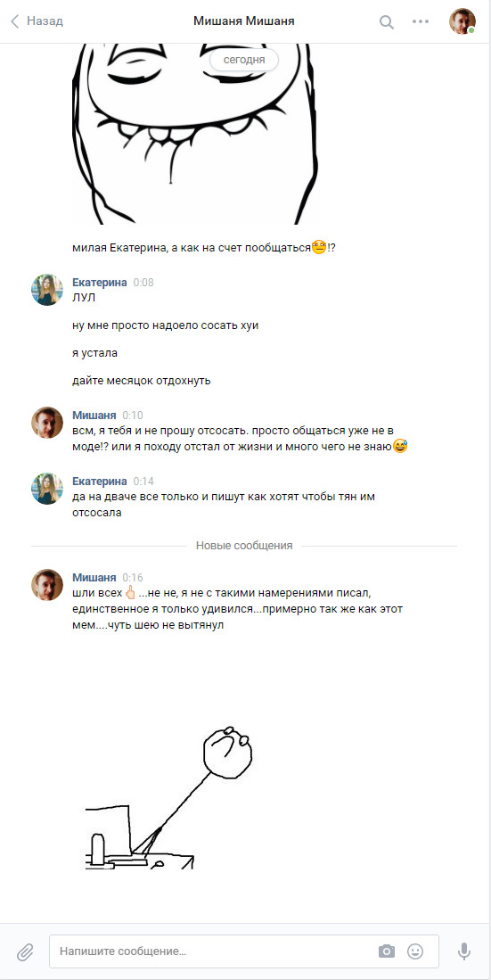Image resolution: width=491 pixels, height=980 pixels.
Task: Click Екатерина's avatar next to 0:14 message
Action: pos(47,488)
